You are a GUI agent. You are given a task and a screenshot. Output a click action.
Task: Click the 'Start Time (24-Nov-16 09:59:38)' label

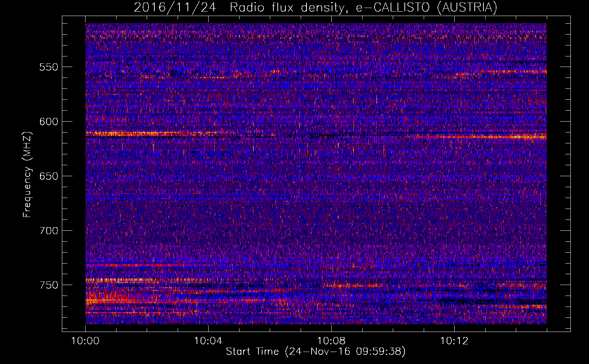pyautogui.click(x=316, y=352)
